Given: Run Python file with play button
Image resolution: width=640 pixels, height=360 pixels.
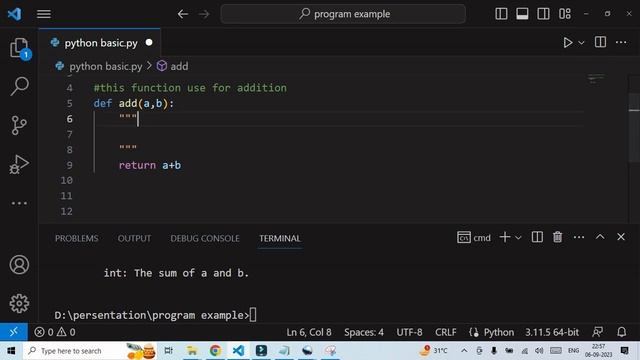Looking at the screenshot, I should [567, 42].
